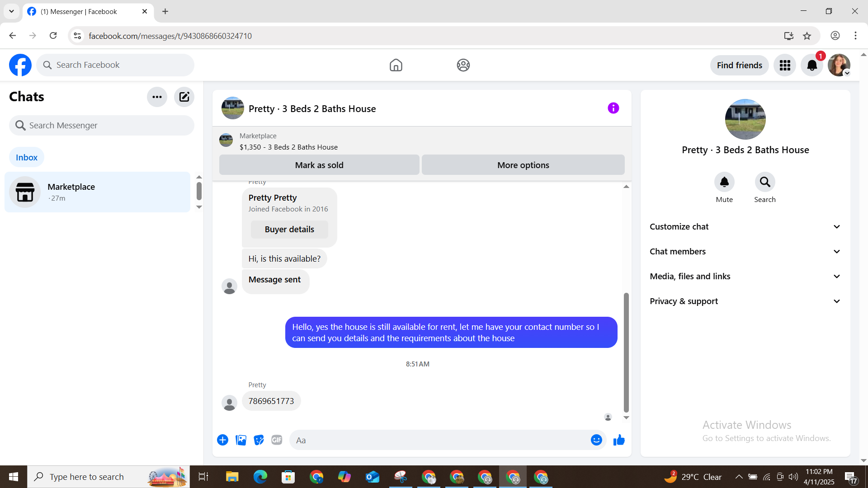Image resolution: width=868 pixels, height=488 pixels.
Task: Open the Groups icon in top navigation
Action: [463, 65]
